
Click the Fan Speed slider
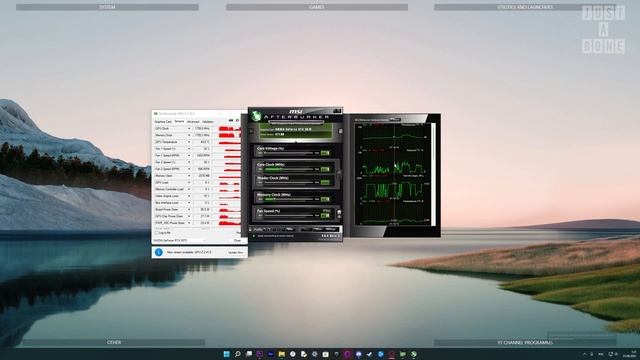click(x=288, y=216)
